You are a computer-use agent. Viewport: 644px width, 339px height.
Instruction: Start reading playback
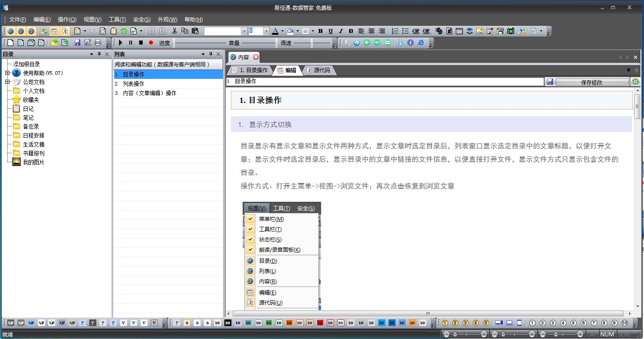coord(120,43)
